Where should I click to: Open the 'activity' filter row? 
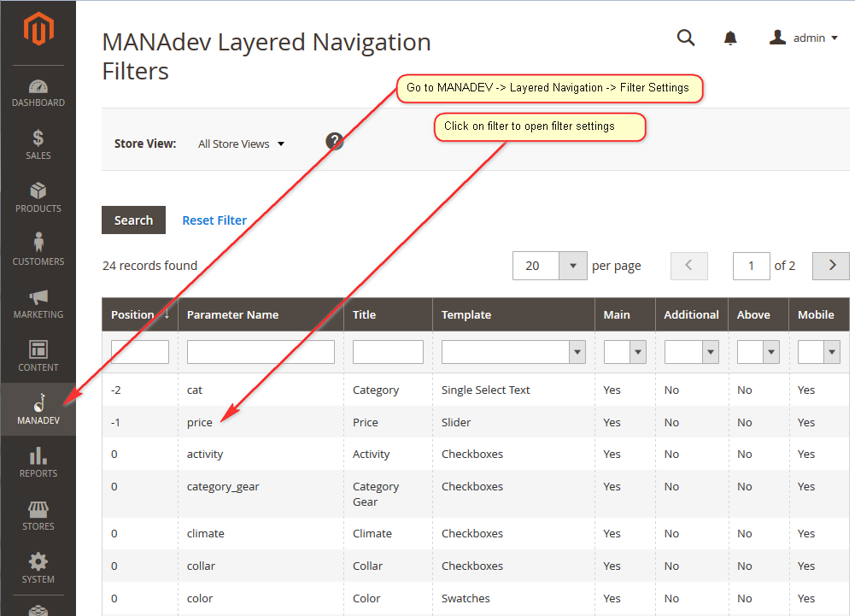coord(476,454)
